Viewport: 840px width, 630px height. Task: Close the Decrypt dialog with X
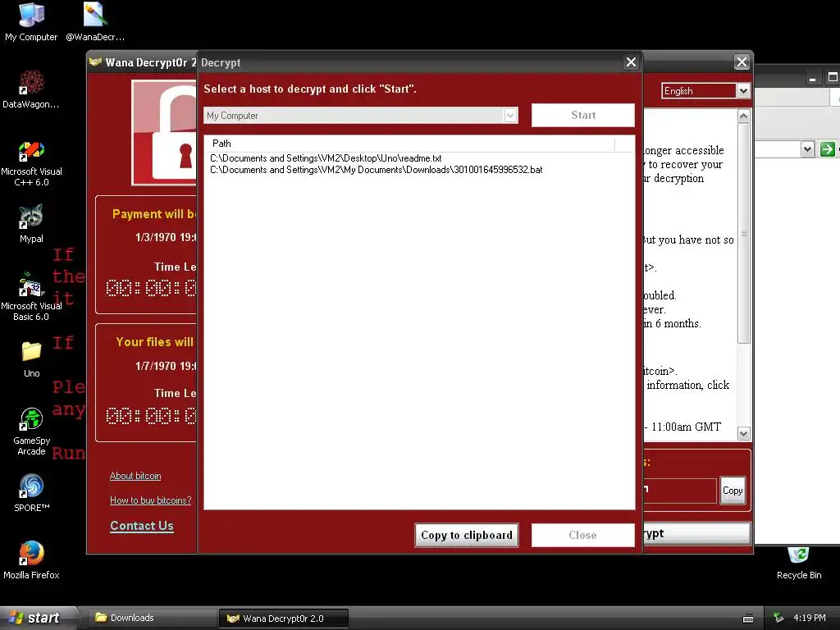pos(631,62)
